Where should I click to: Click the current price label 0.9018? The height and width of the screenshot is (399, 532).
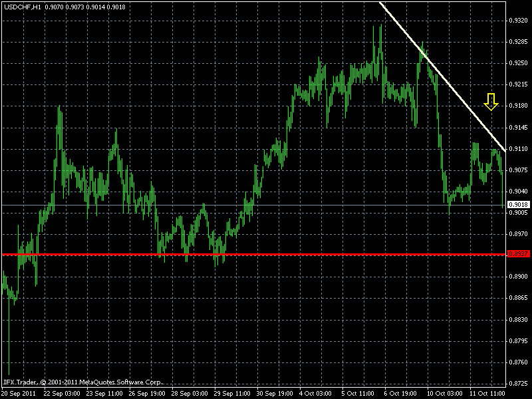(519, 205)
